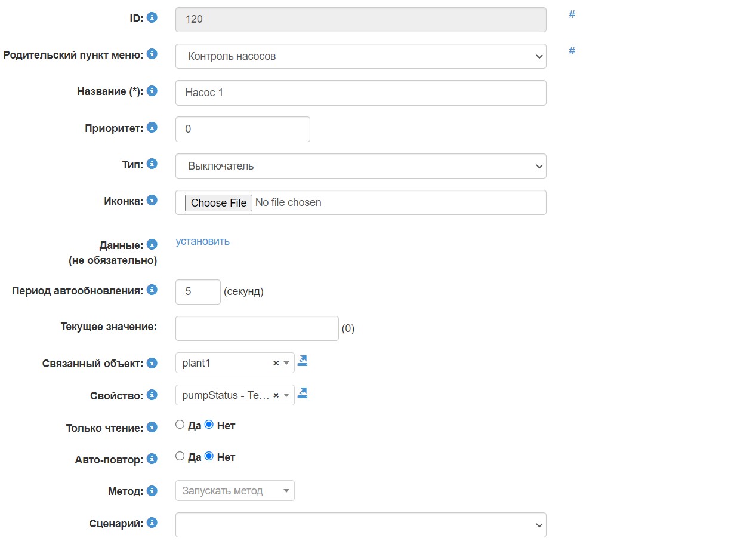The image size is (756, 541).
Task: Click info icon next to Период автообновления
Action: 152,290
